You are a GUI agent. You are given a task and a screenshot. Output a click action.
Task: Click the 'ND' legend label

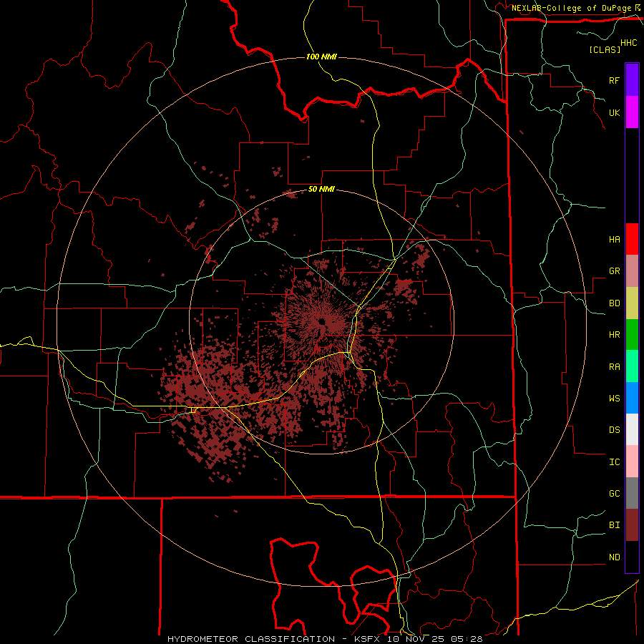click(614, 557)
